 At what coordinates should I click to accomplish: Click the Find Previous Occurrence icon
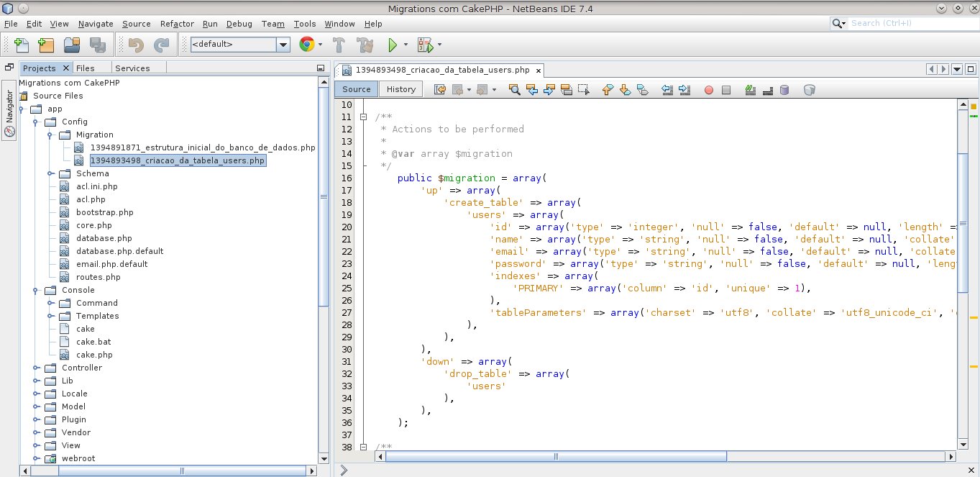532,90
